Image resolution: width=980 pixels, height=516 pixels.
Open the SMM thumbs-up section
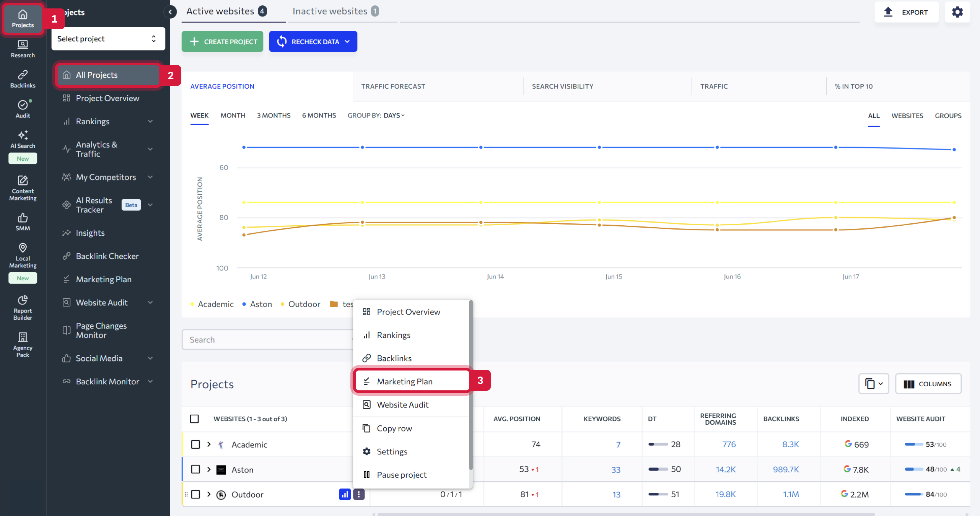23,222
